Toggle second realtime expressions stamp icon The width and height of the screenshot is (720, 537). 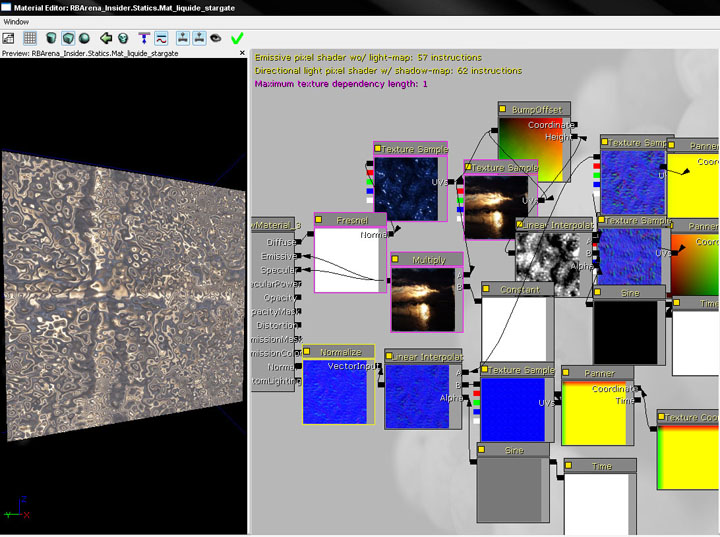[199, 38]
